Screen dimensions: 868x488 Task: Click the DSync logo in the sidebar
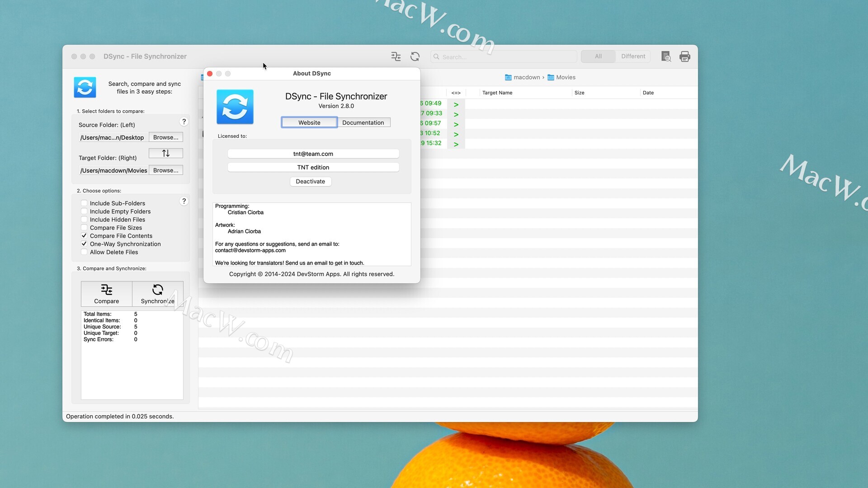click(85, 87)
